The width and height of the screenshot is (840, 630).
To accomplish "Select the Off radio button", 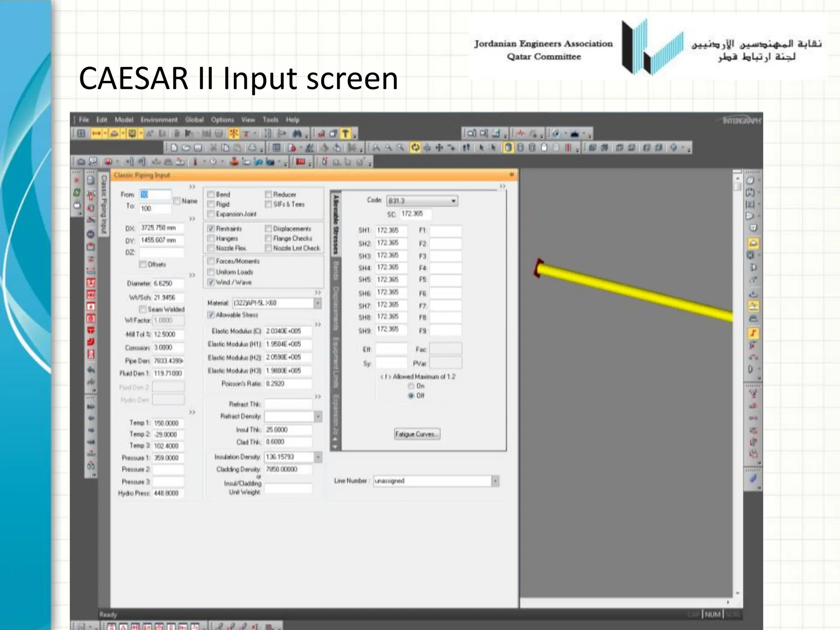I will [x=411, y=396].
